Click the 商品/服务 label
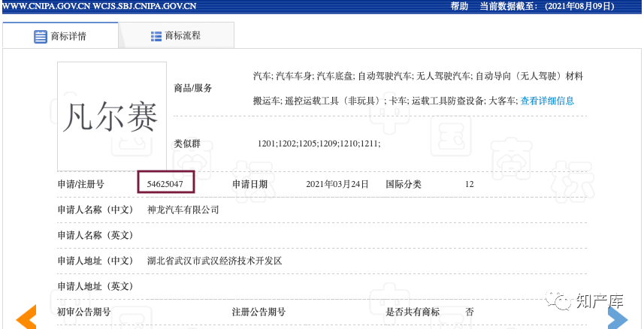The height and width of the screenshot is (329, 644). point(193,88)
